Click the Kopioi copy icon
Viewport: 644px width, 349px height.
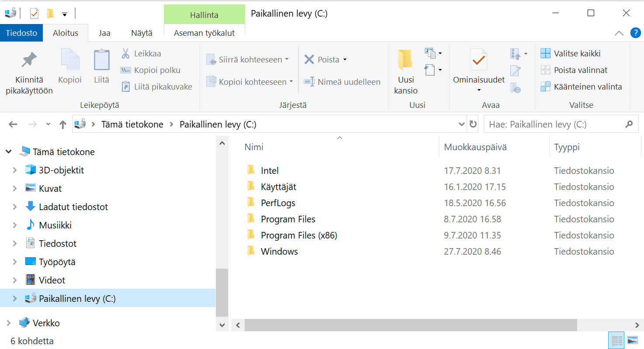(x=70, y=60)
